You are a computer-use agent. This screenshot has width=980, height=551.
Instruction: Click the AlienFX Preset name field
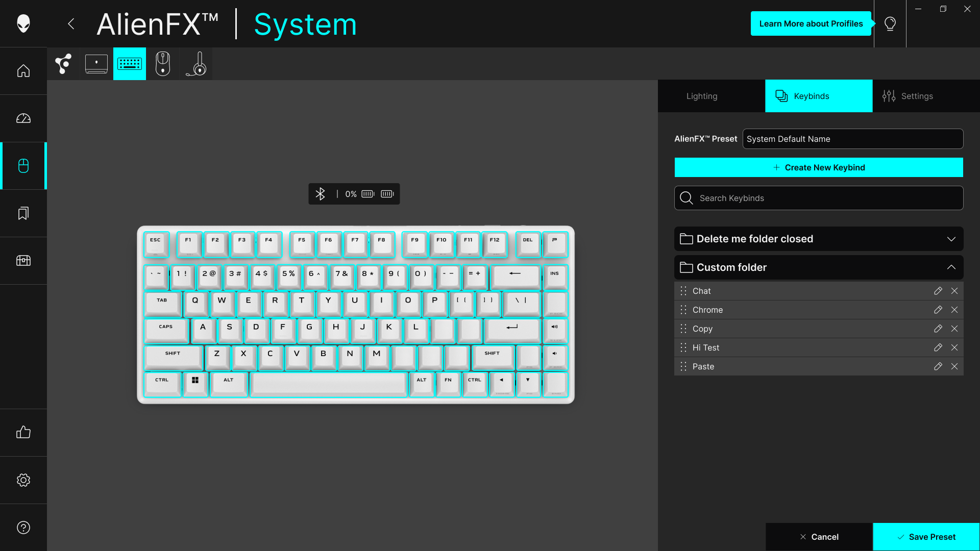click(853, 139)
